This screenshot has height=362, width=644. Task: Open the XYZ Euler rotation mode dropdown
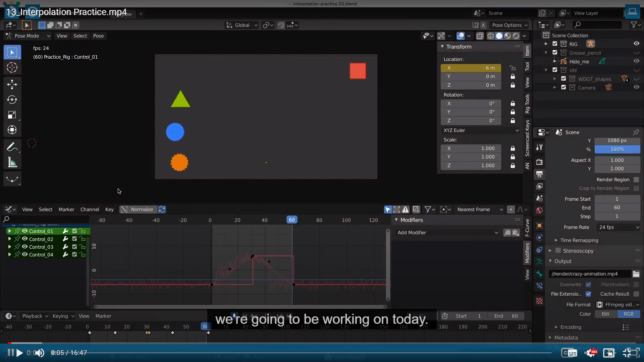[x=481, y=130]
